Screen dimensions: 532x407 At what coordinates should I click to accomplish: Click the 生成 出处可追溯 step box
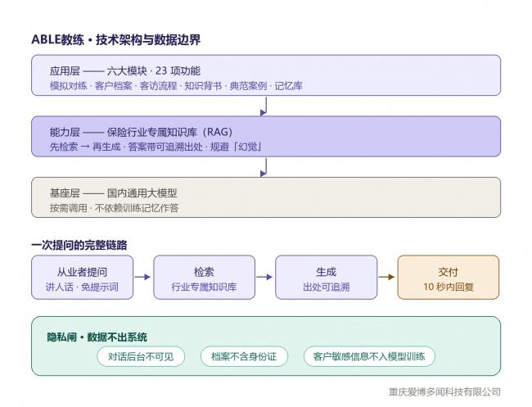pos(326,278)
